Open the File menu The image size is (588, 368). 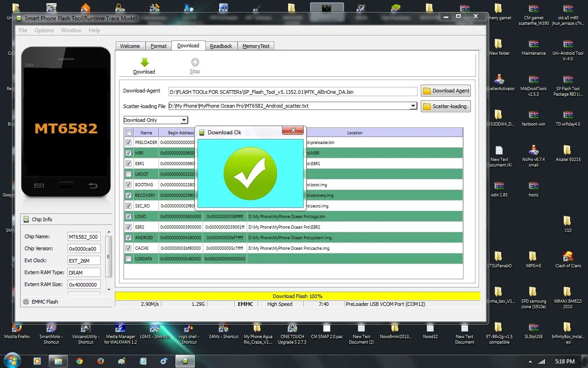click(23, 30)
